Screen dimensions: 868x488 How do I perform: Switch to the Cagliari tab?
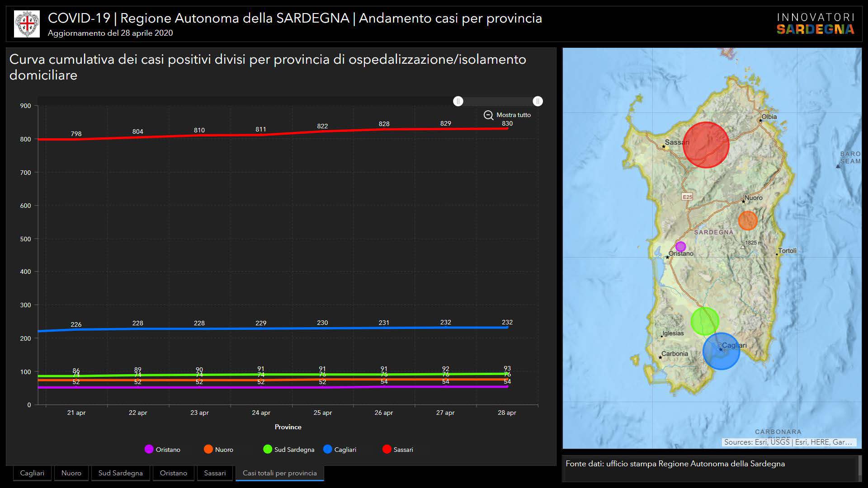32,473
